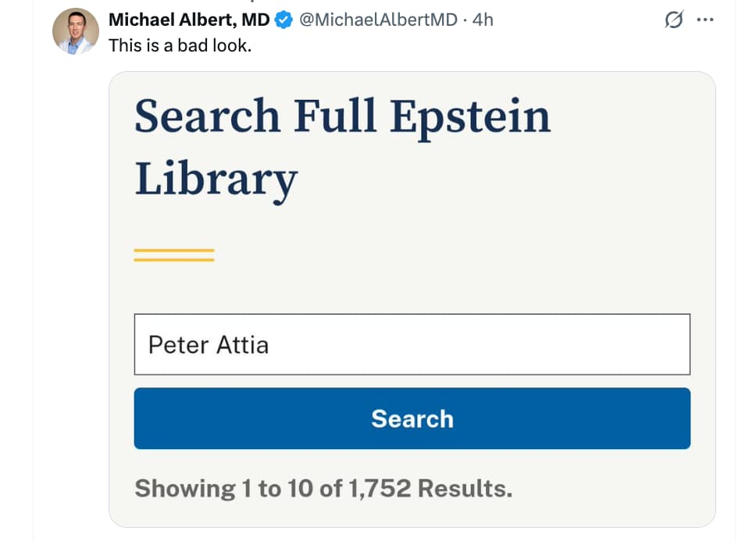Open the Grok explain-post icon

(x=672, y=21)
